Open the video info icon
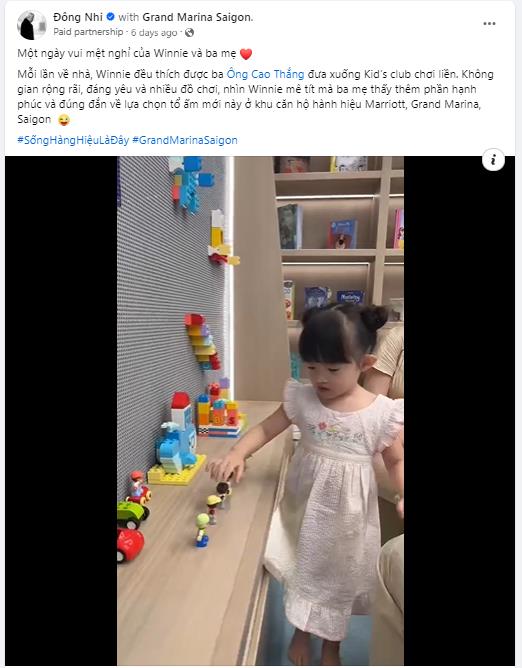Viewport: 522px width, 668px height. click(493, 160)
